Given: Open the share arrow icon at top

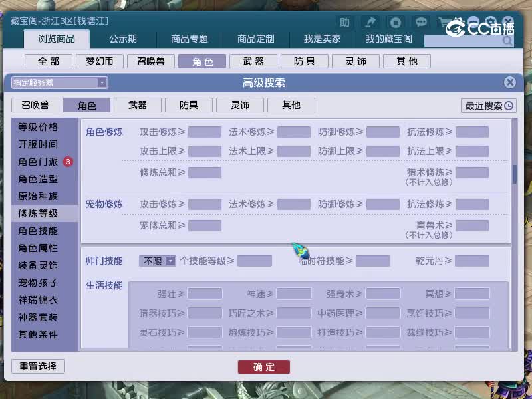Looking at the screenshot, I should (x=370, y=22).
